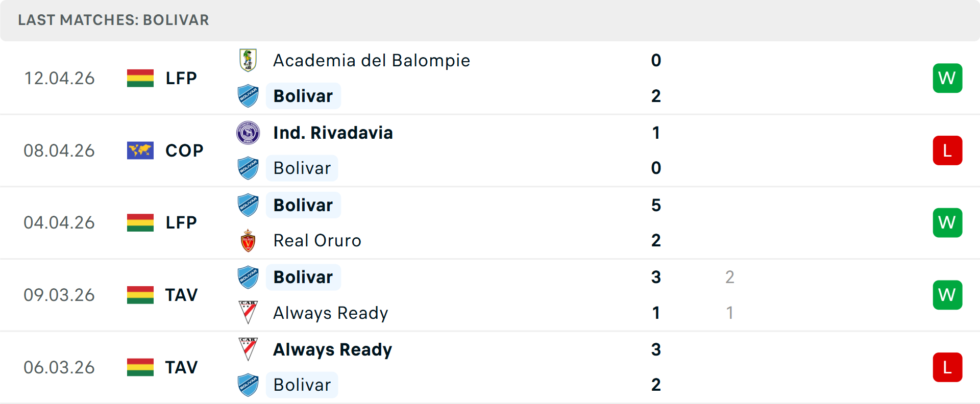Click the green W badge for the 12.04 match

click(x=947, y=78)
